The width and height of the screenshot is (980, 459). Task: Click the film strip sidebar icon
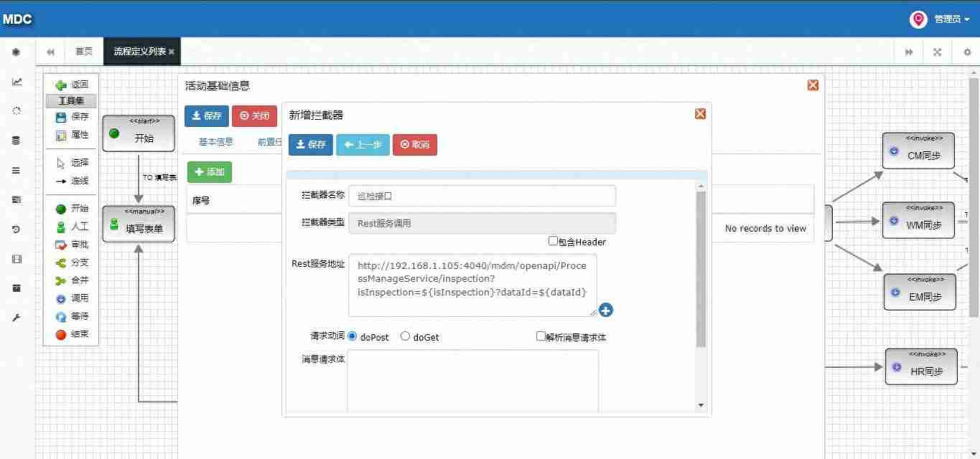point(17,259)
